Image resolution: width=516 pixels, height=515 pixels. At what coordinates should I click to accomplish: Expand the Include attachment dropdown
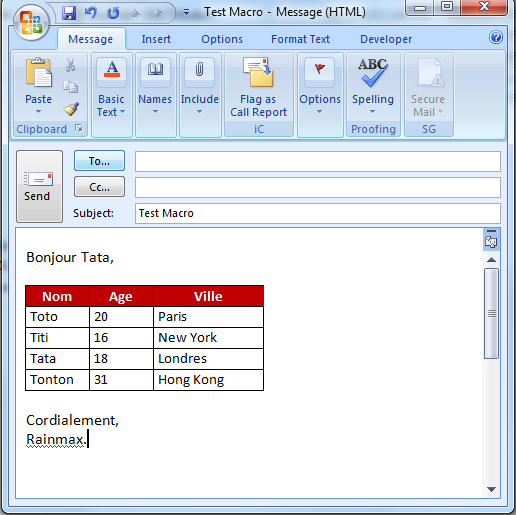(200, 94)
